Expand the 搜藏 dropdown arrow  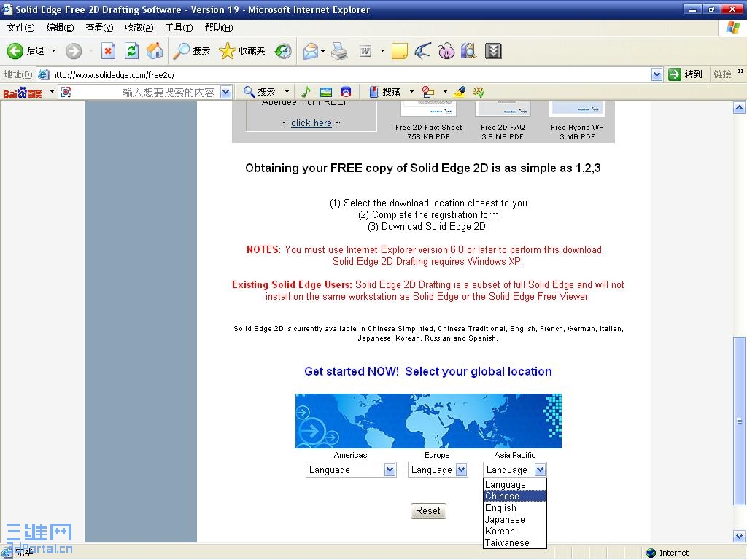point(411,91)
